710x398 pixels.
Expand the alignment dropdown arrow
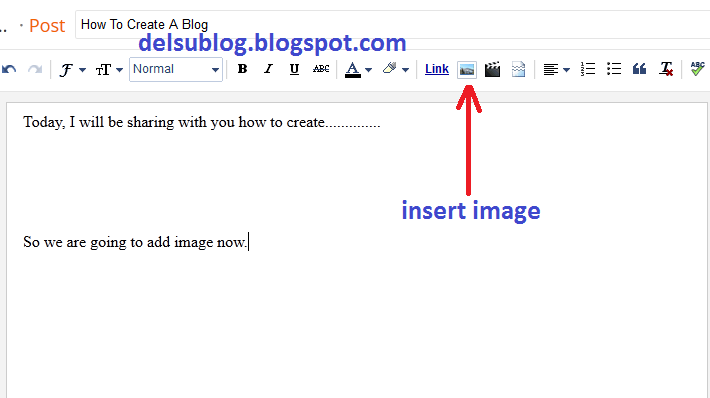(566, 70)
